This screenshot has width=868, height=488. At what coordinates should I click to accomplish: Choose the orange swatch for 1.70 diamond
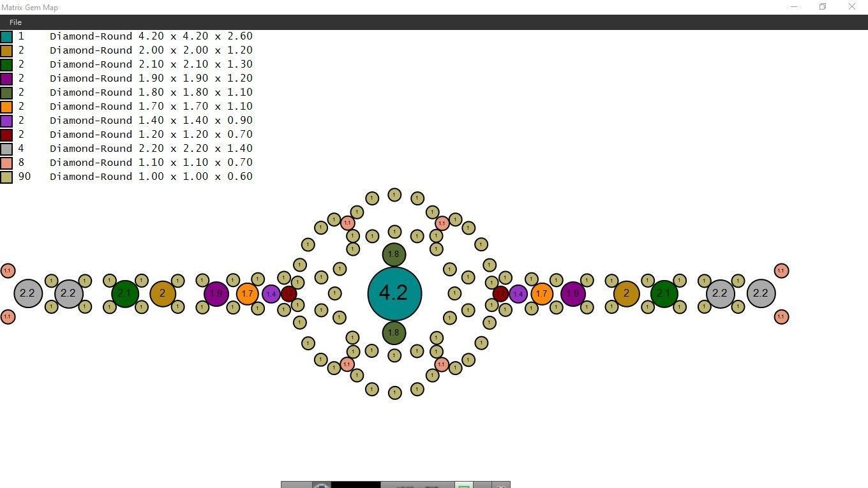(x=6, y=107)
